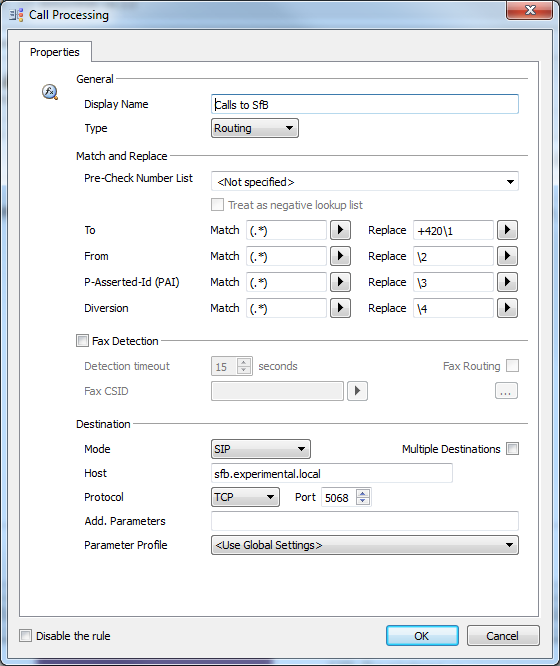
Task: Click arrow button next to PAI Match field
Action: [x=340, y=282]
